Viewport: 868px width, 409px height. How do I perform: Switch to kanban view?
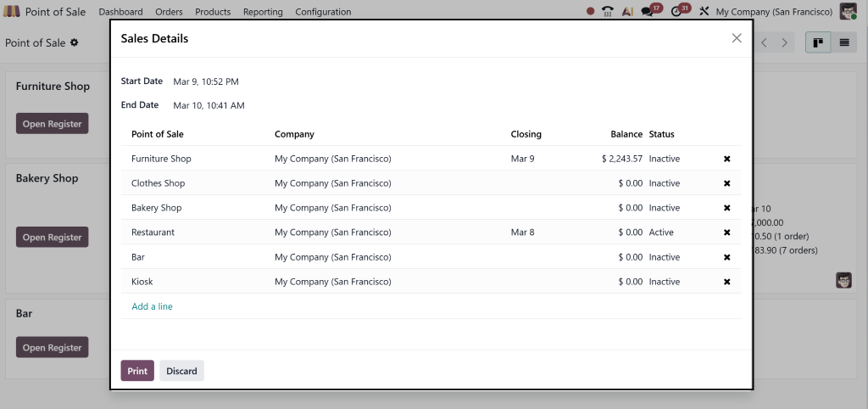point(818,42)
